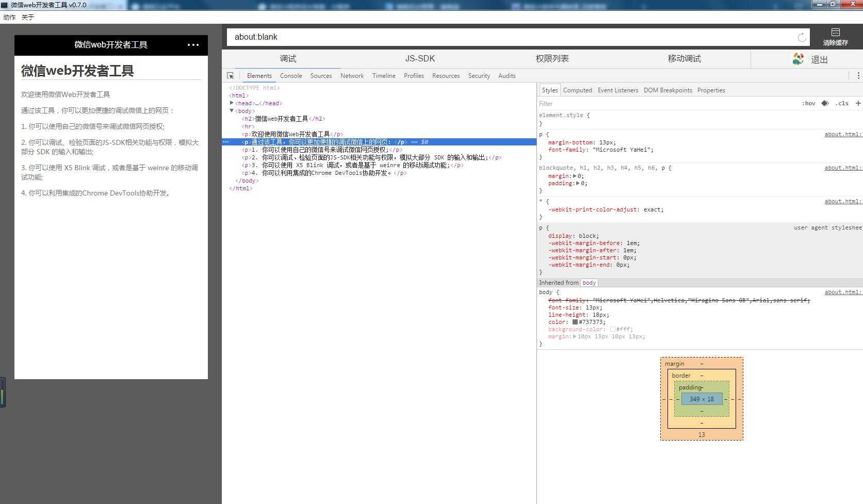The width and height of the screenshot is (863, 504).
Task: Open the Audits panel tab
Action: (507, 76)
